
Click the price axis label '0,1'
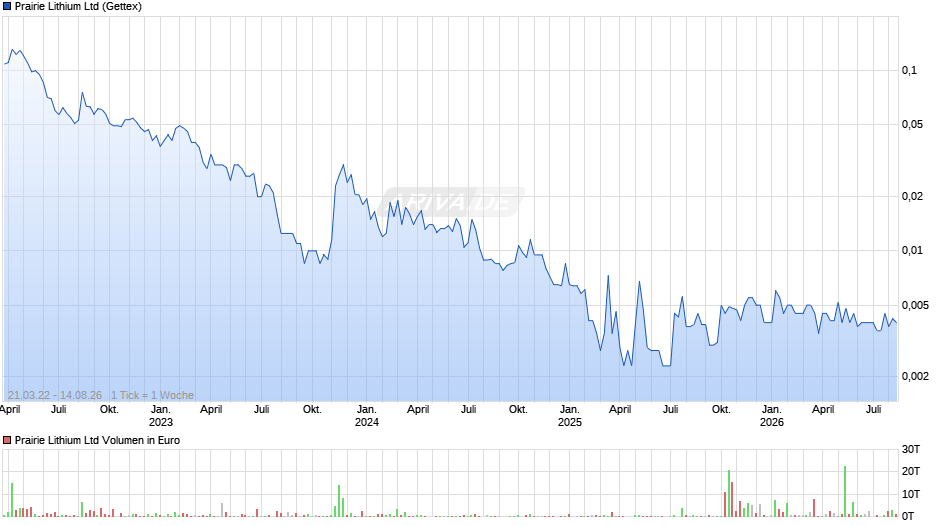tap(909, 70)
